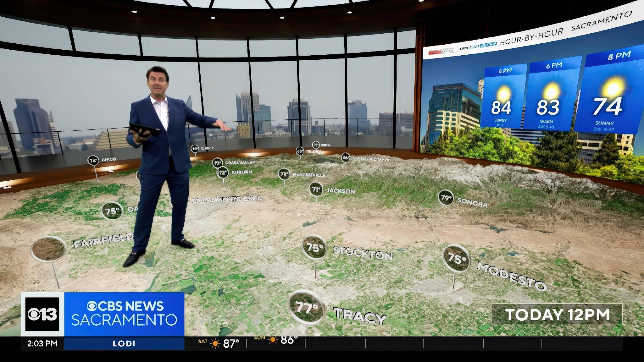Click the LODI city ticker label
Screen dimensions: 644x362
124,344
